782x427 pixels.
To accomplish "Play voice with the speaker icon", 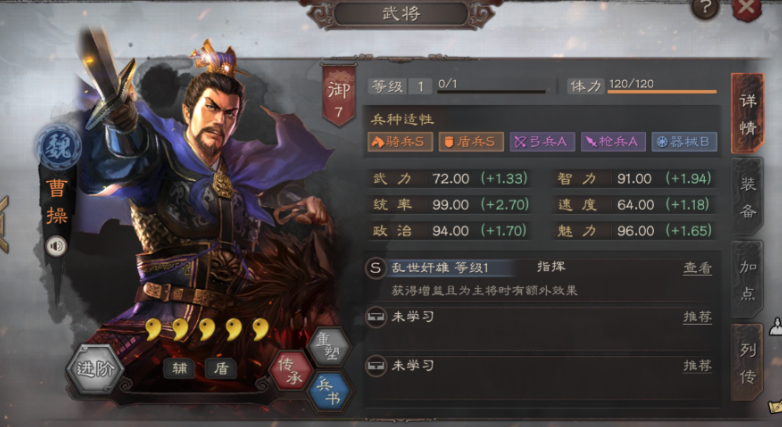I will [x=56, y=246].
